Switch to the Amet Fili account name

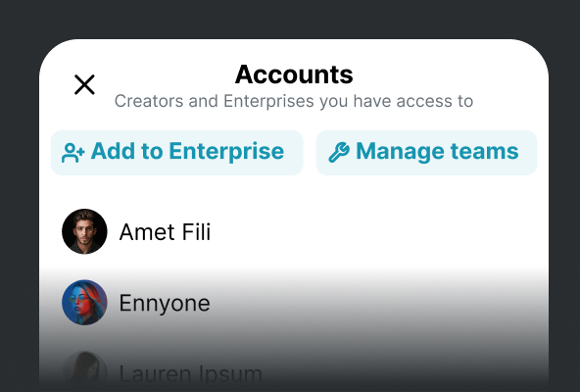click(165, 232)
